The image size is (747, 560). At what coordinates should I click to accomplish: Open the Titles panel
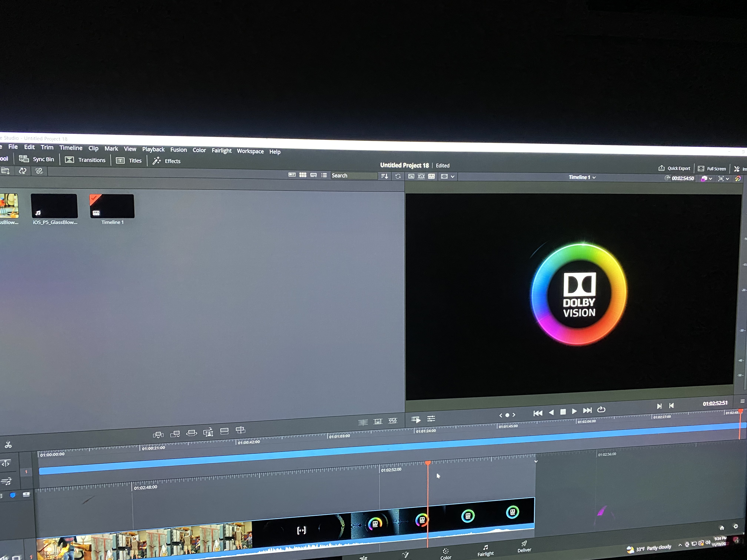click(129, 160)
